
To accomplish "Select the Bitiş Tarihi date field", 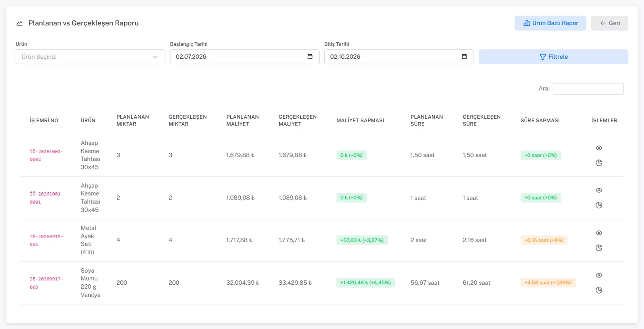I will [x=399, y=57].
